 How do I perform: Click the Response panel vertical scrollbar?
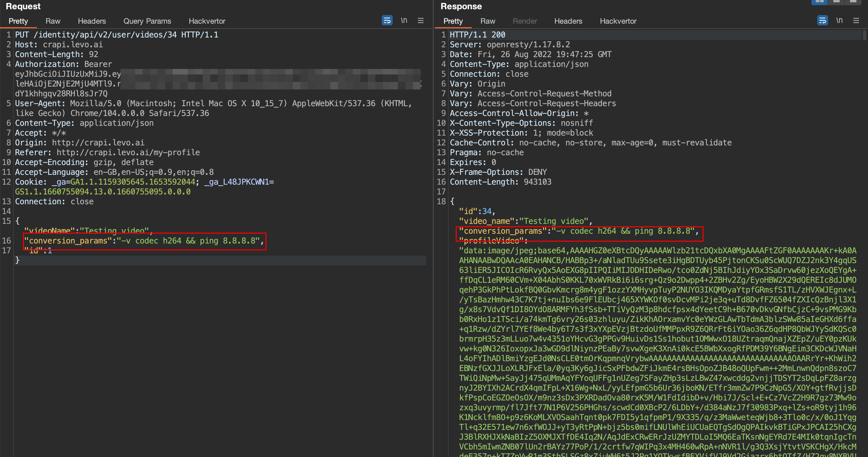pyautogui.click(x=864, y=35)
